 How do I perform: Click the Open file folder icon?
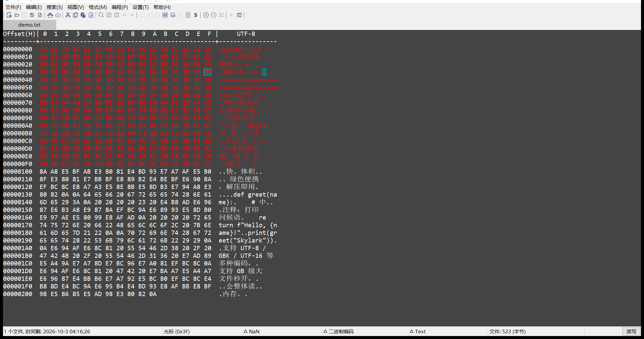pyautogui.click(x=17, y=15)
